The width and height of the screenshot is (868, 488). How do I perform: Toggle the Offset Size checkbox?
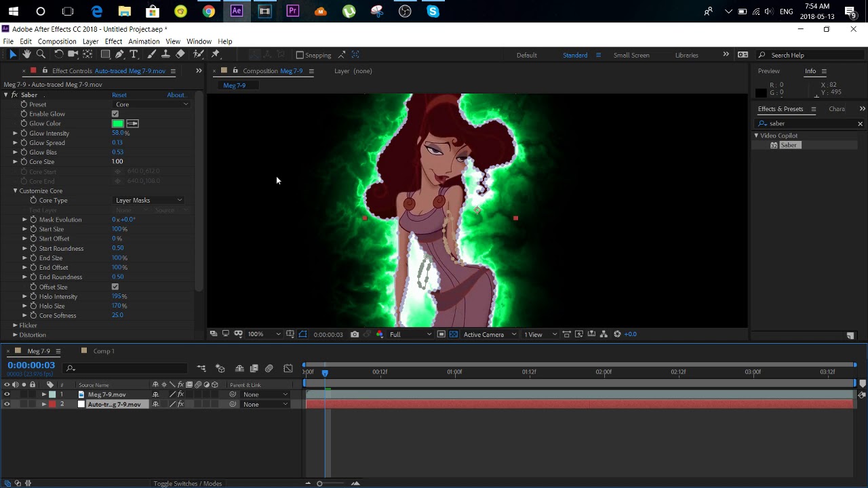[115, 287]
